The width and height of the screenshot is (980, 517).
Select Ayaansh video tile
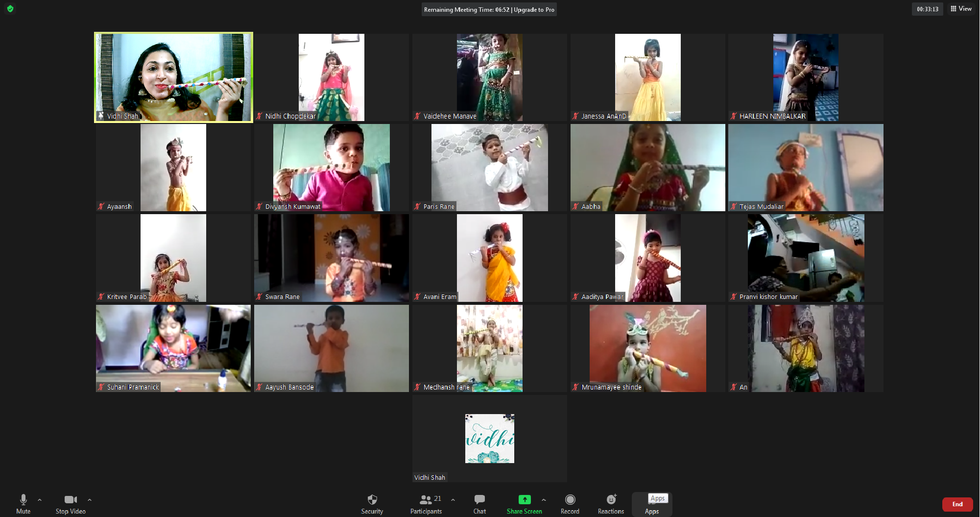[173, 168]
